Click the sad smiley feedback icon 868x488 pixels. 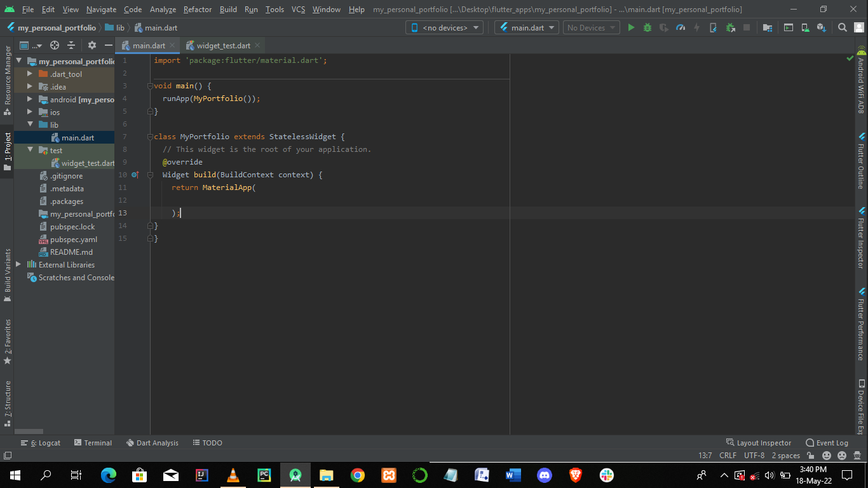(842, 456)
